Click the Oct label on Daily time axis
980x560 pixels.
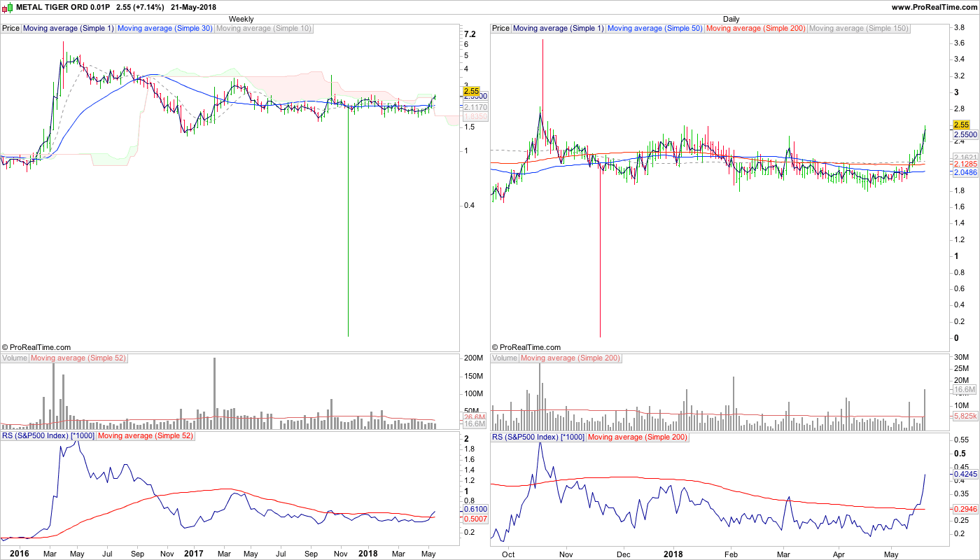coord(509,553)
